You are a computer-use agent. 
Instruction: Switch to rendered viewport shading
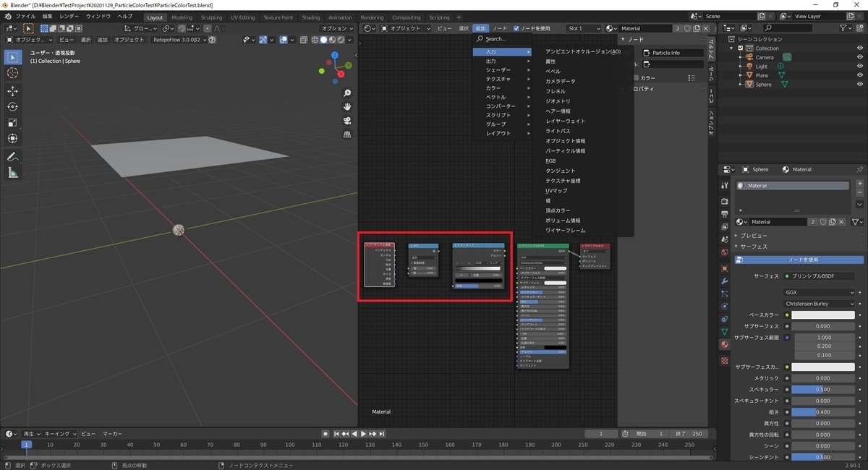(340, 40)
